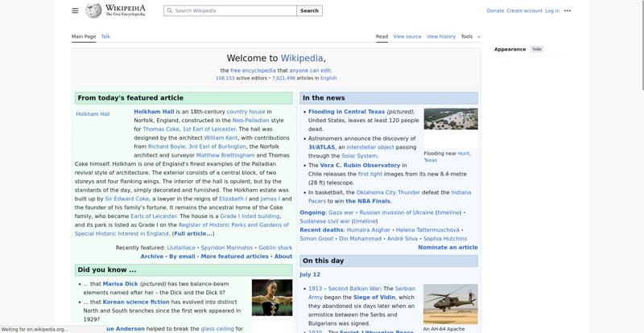Viewport: 644px width, 333px height.
Task: Open the featured articles Archive link
Action: pyautogui.click(x=151, y=257)
